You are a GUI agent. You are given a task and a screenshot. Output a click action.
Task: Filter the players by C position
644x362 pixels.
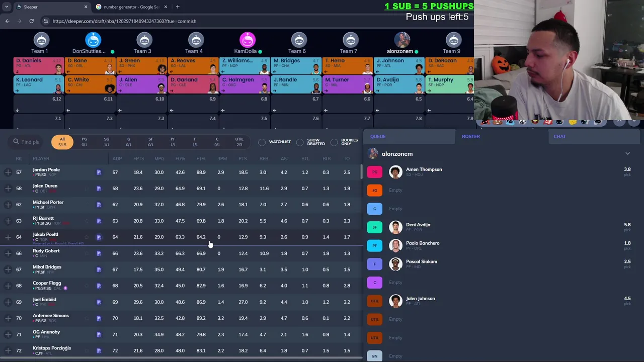click(x=217, y=142)
